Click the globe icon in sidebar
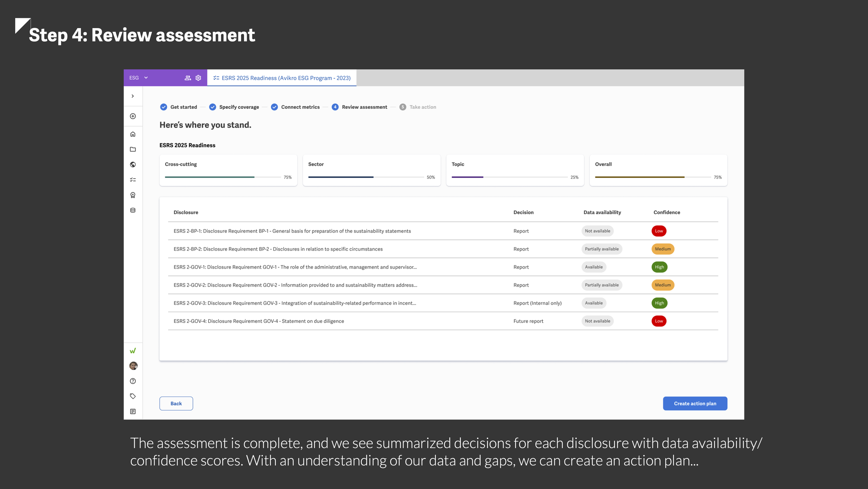Viewport: 868px width, 489px height. click(x=133, y=164)
